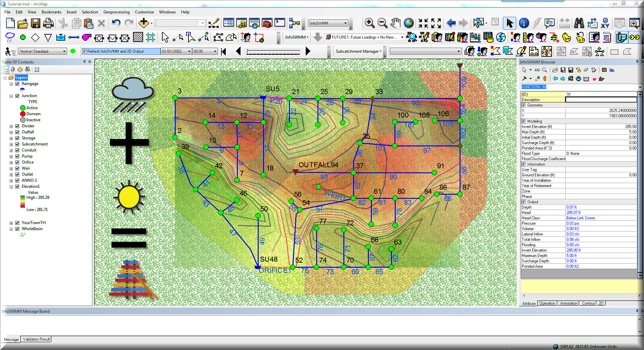Click the InfoSWMM Browser horizontal scrollbar
Viewport: 644px width, 350px height.
582,296
